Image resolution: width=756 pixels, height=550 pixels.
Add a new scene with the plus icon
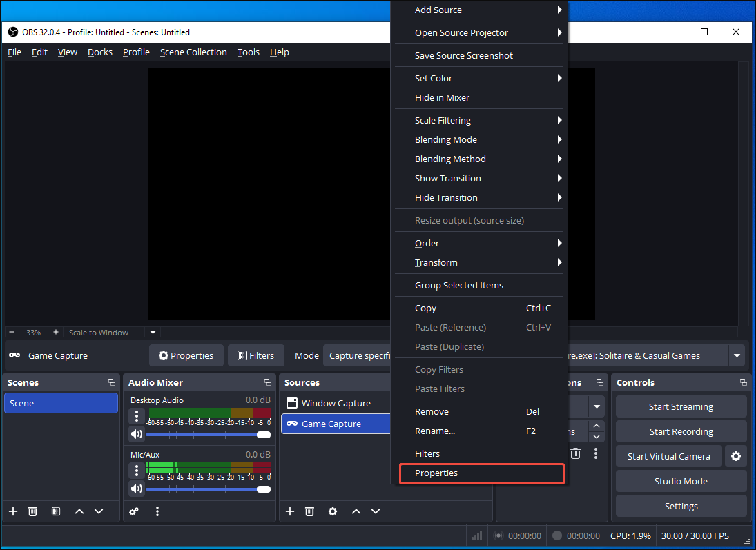click(x=12, y=511)
